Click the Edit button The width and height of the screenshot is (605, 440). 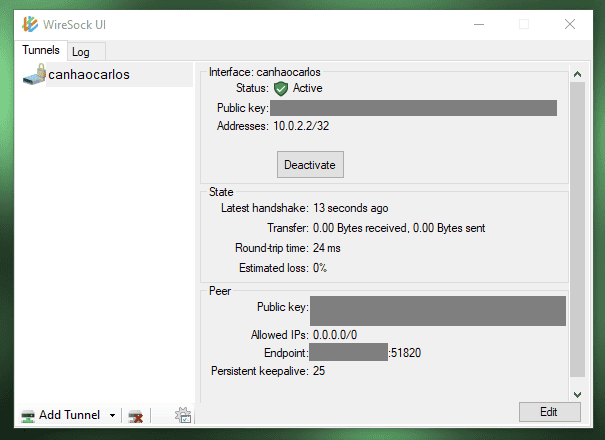[549, 412]
